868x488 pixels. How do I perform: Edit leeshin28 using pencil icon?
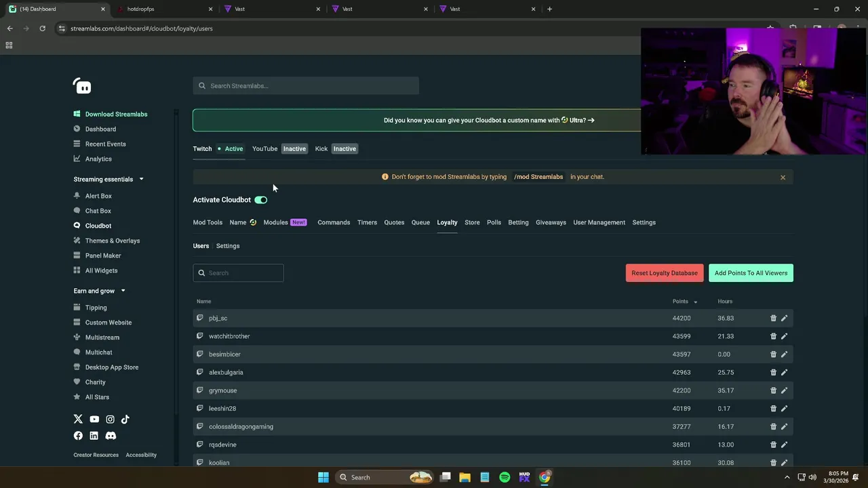[x=784, y=408]
